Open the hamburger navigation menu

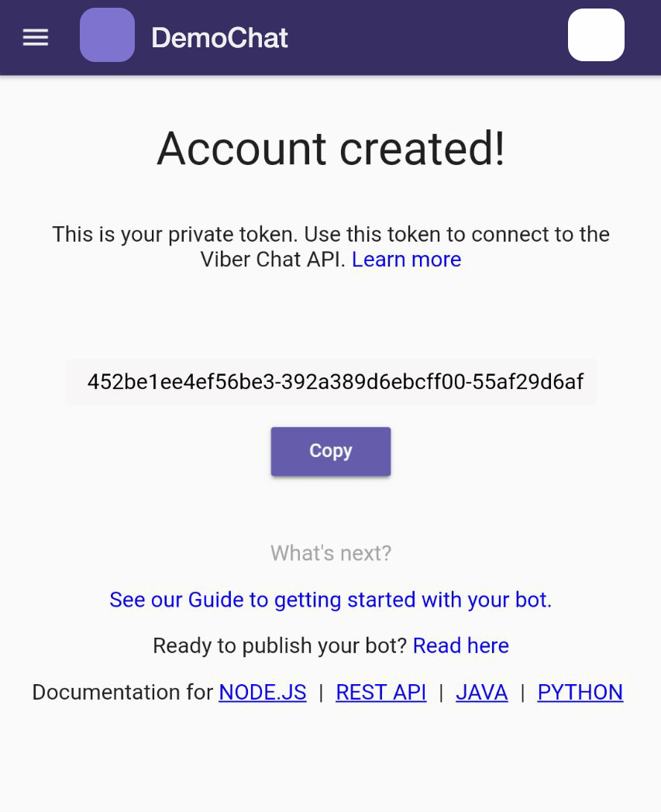point(36,37)
